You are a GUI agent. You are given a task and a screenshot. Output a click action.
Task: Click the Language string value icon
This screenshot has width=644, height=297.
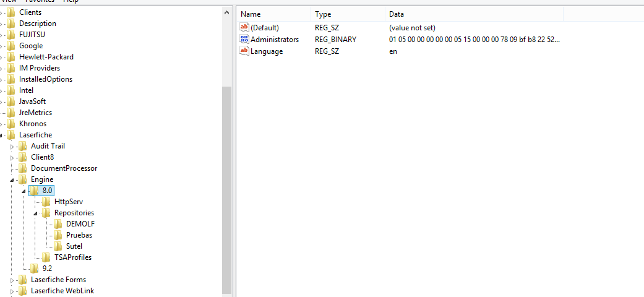coord(244,51)
